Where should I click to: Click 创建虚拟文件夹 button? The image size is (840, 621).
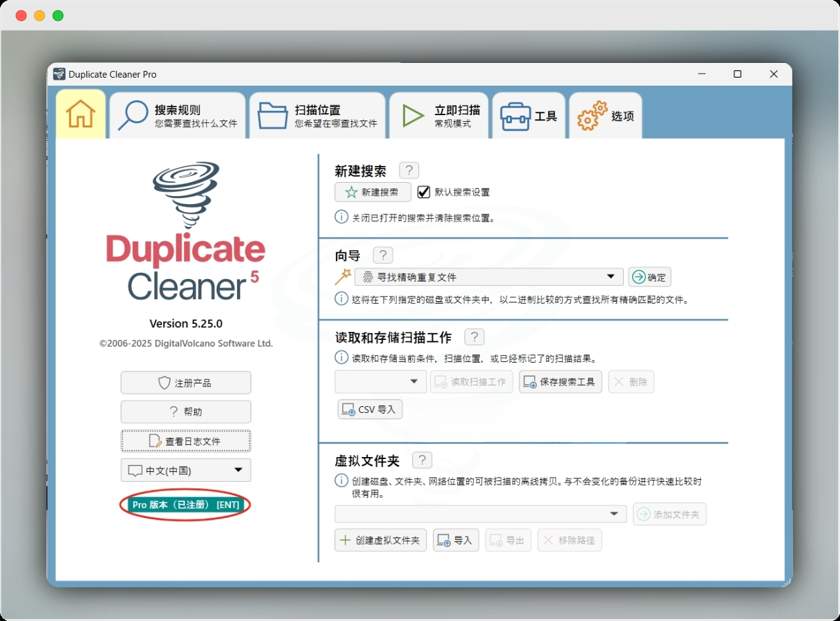[x=380, y=540]
